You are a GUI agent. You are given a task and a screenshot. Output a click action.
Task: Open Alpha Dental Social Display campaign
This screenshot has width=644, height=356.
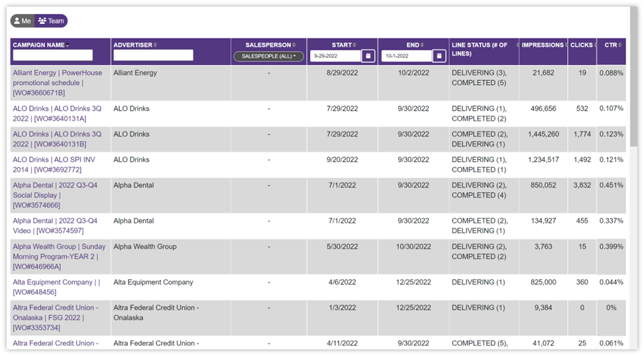pos(55,196)
